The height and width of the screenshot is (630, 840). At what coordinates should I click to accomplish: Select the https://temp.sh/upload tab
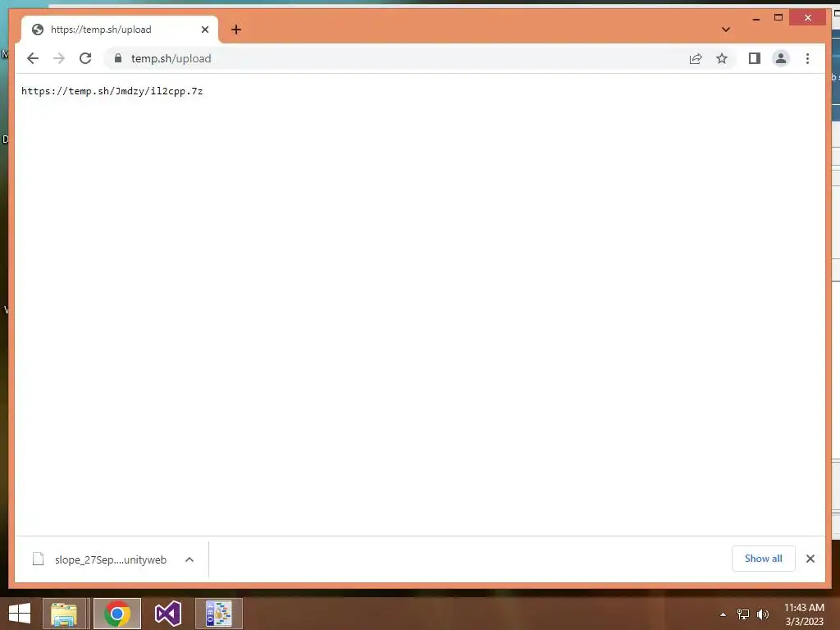[120, 30]
